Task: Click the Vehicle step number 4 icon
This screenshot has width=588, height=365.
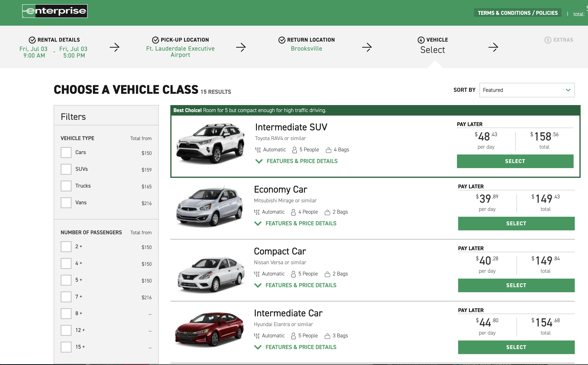Action: pyautogui.click(x=421, y=40)
